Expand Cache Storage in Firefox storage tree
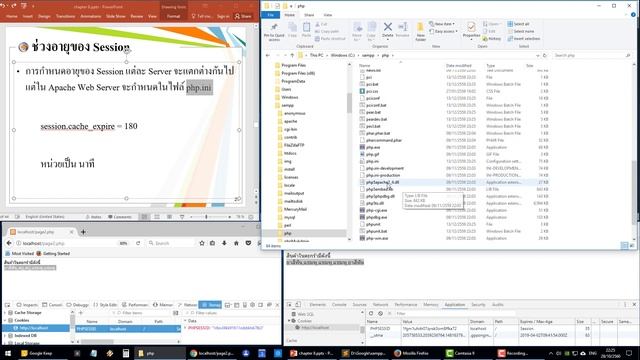Image resolution: width=640 pixels, height=360 pixels. (5, 313)
